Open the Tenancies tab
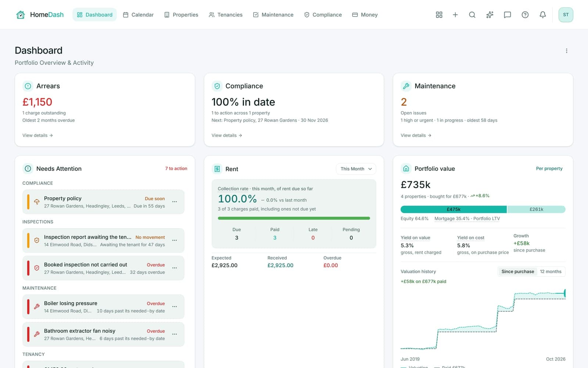Image resolution: width=588 pixels, height=368 pixels. (226, 15)
